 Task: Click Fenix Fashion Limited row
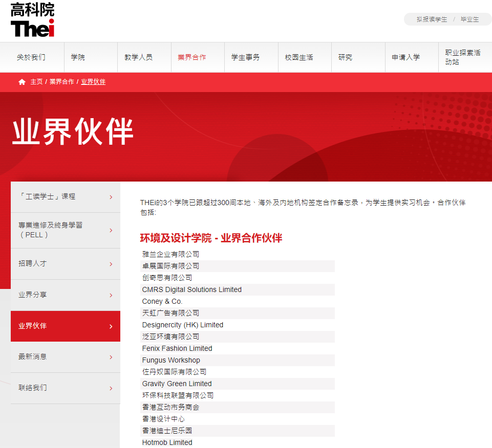tap(237, 348)
